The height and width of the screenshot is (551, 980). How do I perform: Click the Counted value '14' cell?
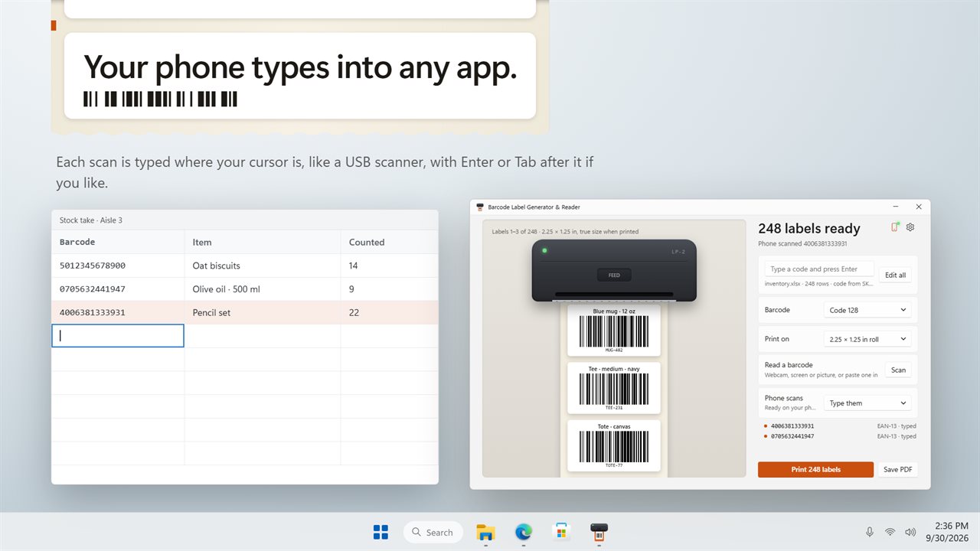[x=390, y=266]
